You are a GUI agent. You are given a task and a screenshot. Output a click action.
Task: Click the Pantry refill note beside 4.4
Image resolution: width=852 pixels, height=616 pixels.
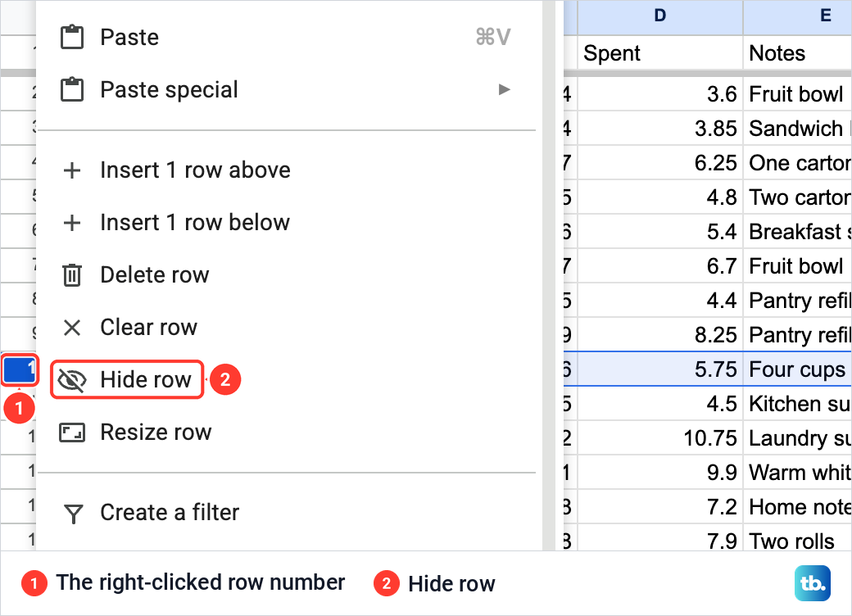point(797,300)
